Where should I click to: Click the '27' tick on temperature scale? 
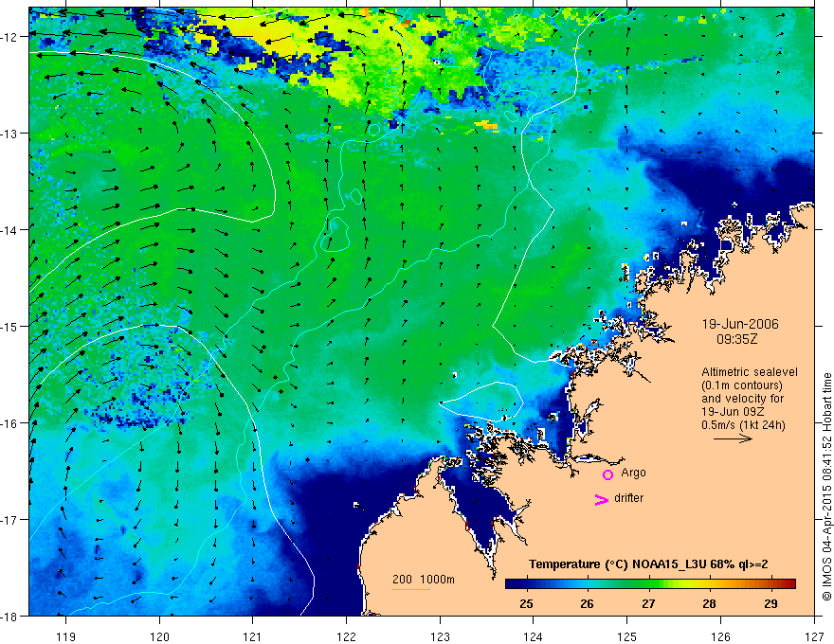[x=648, y=603]
